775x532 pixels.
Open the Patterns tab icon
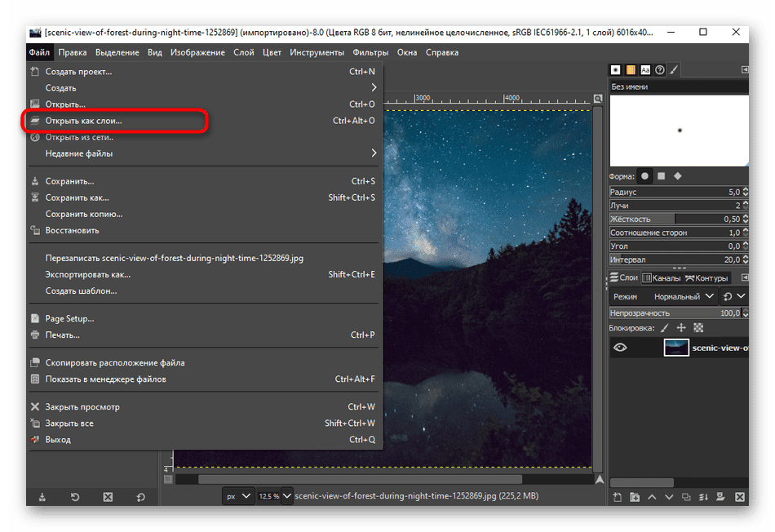[631, 70]
